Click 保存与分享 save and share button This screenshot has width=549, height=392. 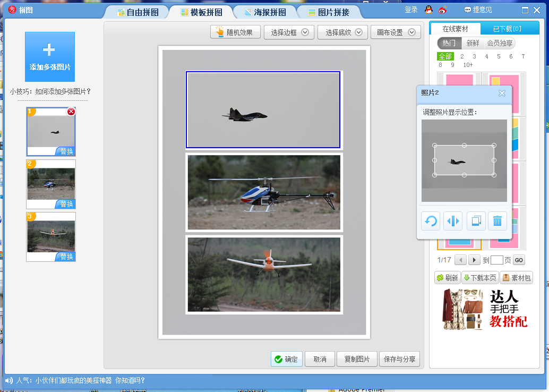click(x=399, y=359)
